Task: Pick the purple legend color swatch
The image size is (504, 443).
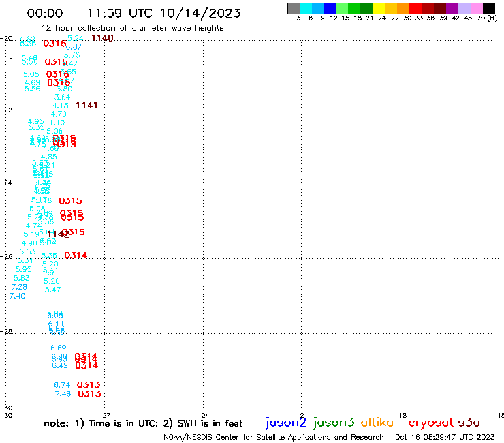Action: (452, 9)
